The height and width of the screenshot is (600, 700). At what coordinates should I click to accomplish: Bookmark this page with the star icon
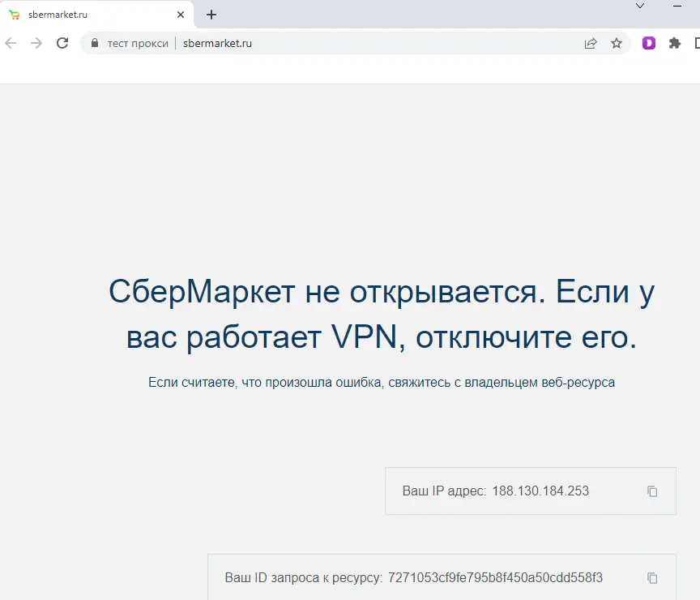click(617, 43)
